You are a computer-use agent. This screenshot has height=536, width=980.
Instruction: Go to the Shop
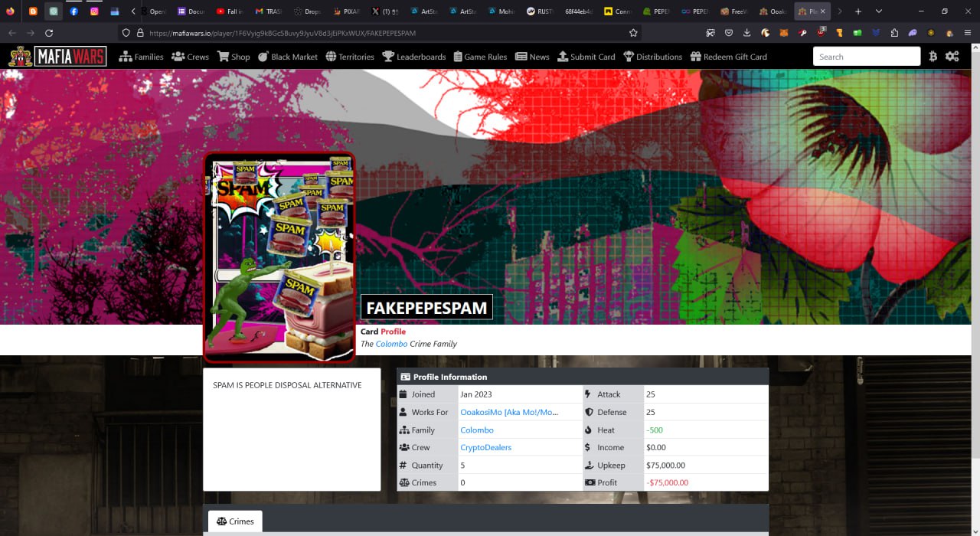coord(234,57)
